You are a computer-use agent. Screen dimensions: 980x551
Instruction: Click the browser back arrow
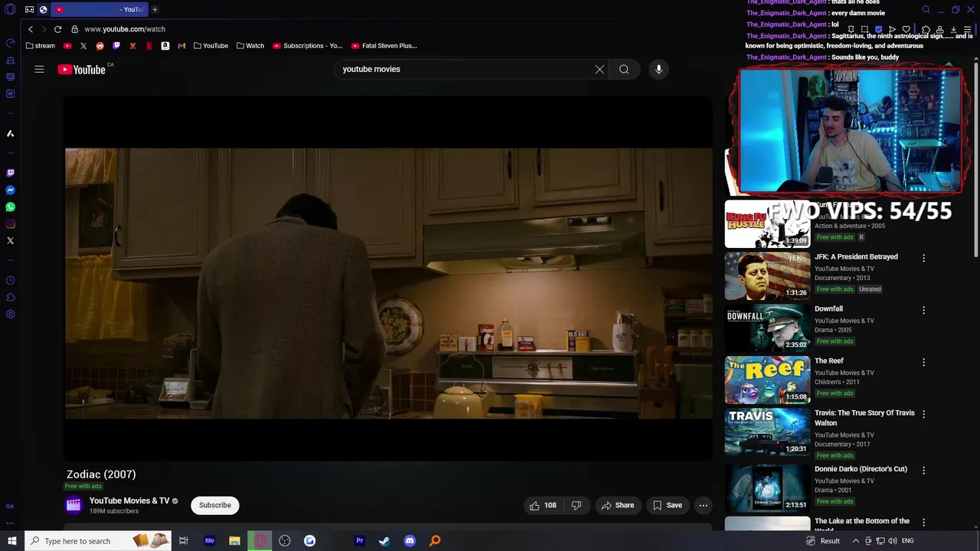pyautogui.click(x=31, y=29)
